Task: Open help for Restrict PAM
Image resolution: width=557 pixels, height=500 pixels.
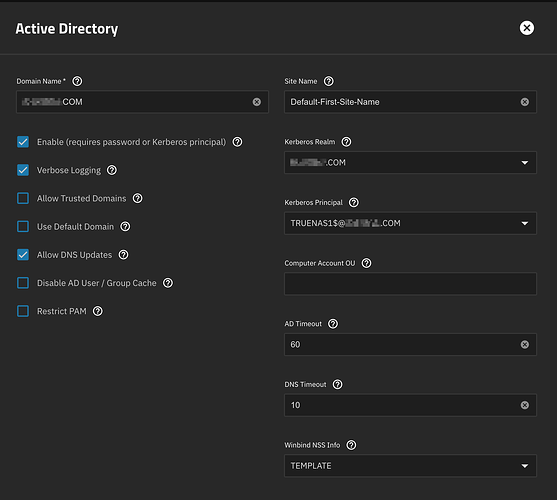Action: (98, 311)
